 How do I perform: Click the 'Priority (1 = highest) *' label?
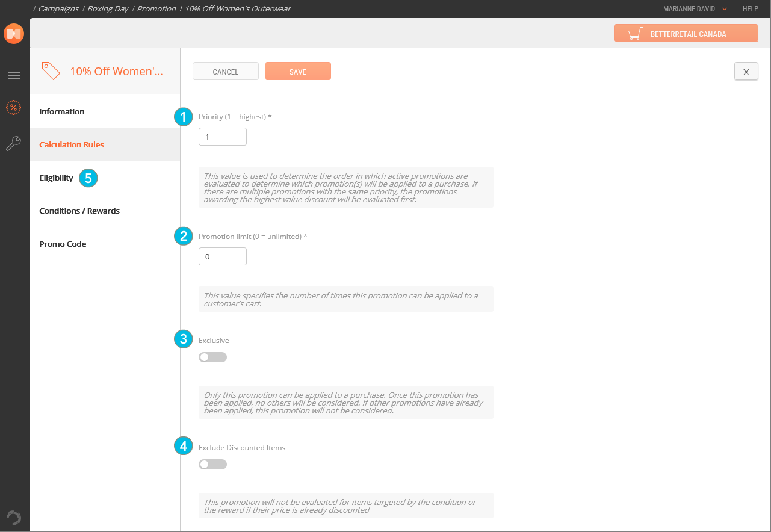point(235,117)
